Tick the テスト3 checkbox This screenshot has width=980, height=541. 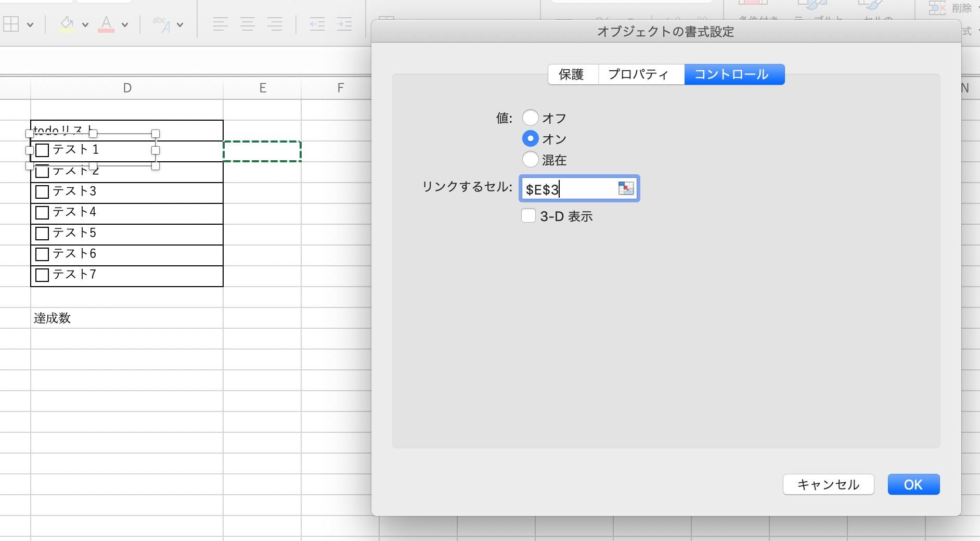[x=42, y=192]
